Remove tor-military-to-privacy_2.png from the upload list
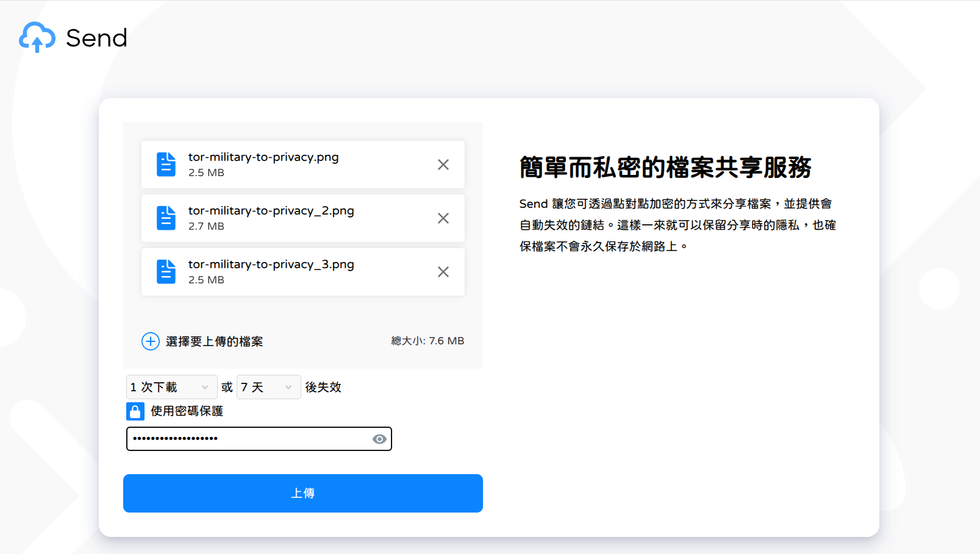This screenshot has height=554, width=980. (443, 218)
